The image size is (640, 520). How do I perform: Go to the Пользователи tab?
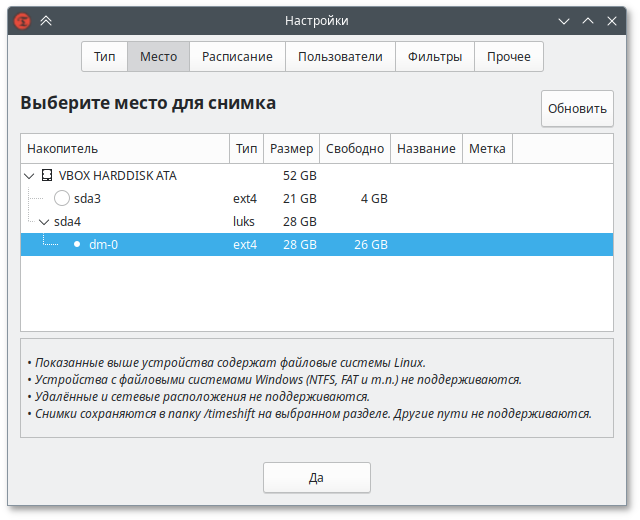340,56
